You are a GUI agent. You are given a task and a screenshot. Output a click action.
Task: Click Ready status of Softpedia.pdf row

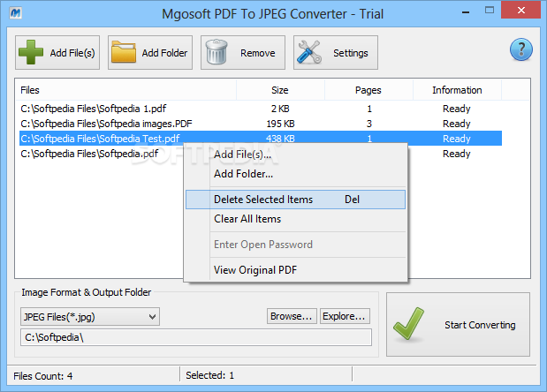[457, 154]
